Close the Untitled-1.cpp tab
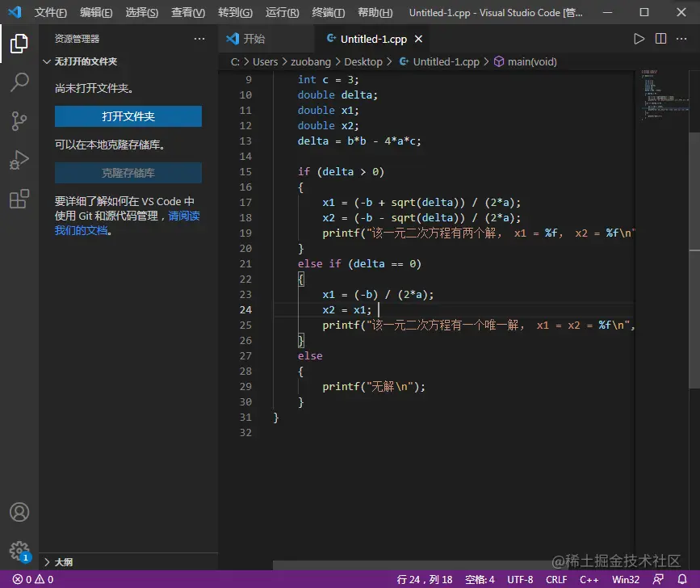 click(x=417, y=39)
